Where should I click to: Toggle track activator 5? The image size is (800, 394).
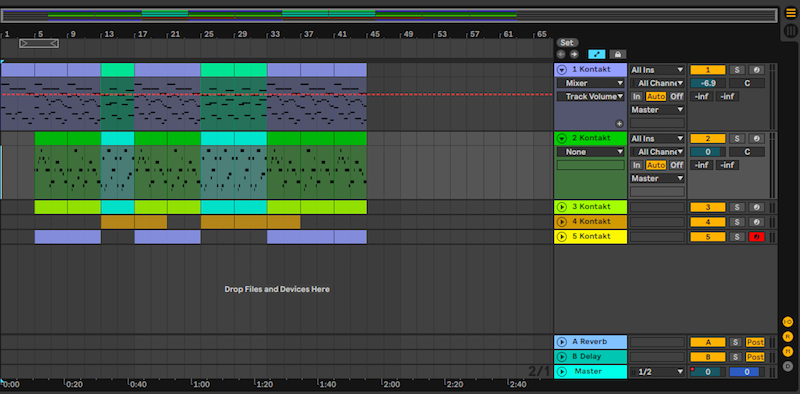click(708, 237)
